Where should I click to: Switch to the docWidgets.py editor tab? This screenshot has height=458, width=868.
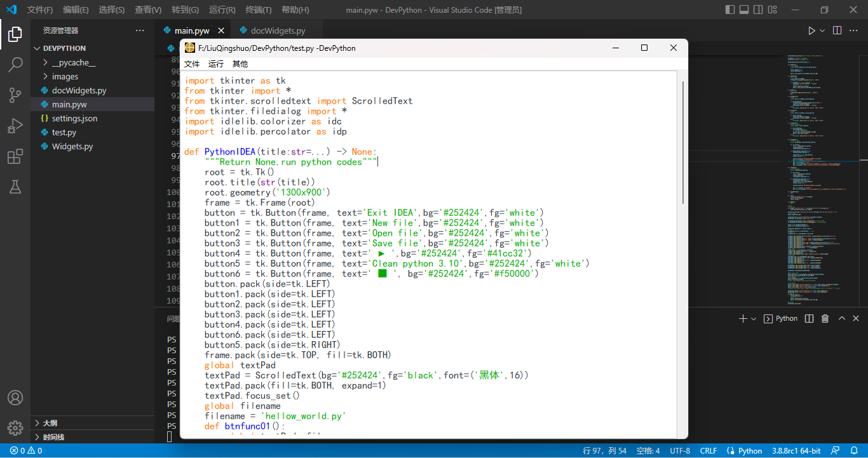(278, 30)
